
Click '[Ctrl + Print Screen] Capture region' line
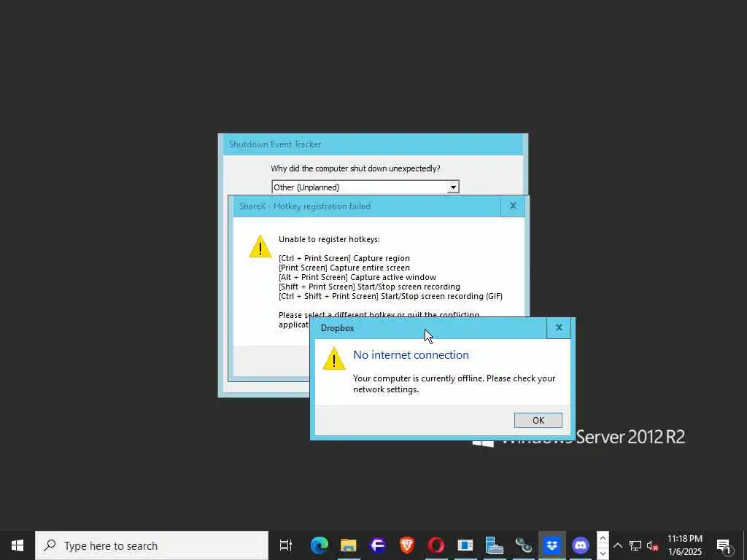(x=344, y=258)
